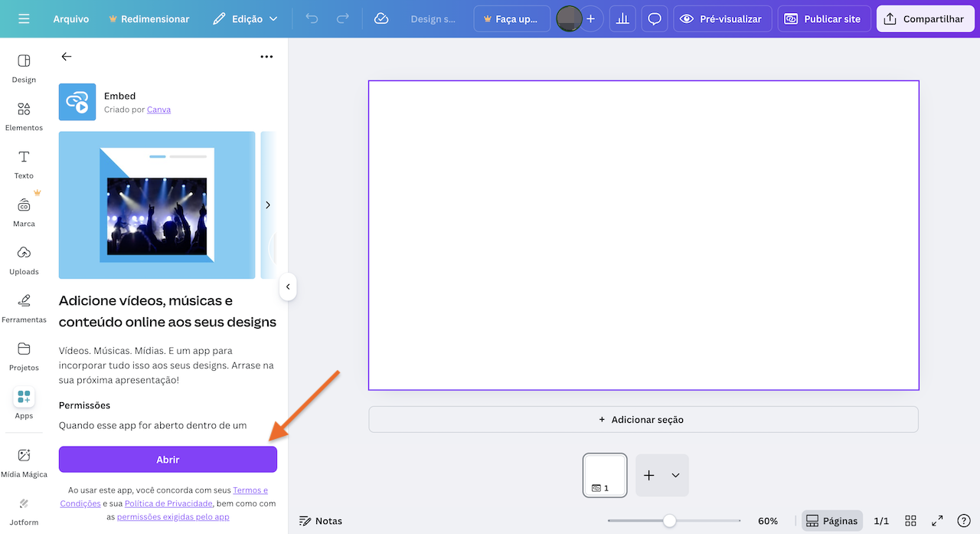Click the Abrir button for Embed
This screenshot has width=980, height=534.
click(x=168, y=459)
